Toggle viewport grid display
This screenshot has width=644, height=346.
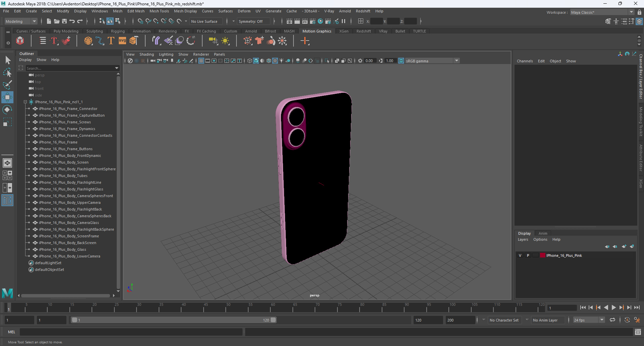(x=201, y=61)
